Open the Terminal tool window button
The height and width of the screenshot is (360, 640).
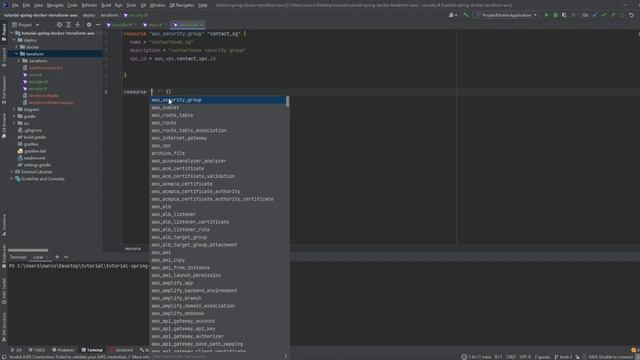pyautogui.click(x=92, y=350)
